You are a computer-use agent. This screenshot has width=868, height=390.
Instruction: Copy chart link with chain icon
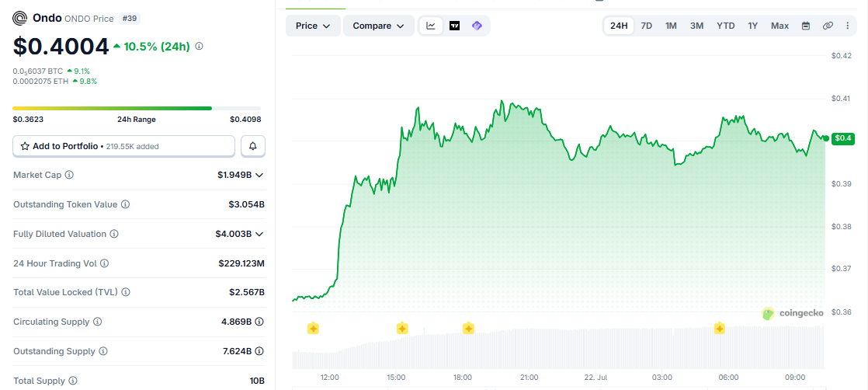pyautogui.click(x=828, y=26)
